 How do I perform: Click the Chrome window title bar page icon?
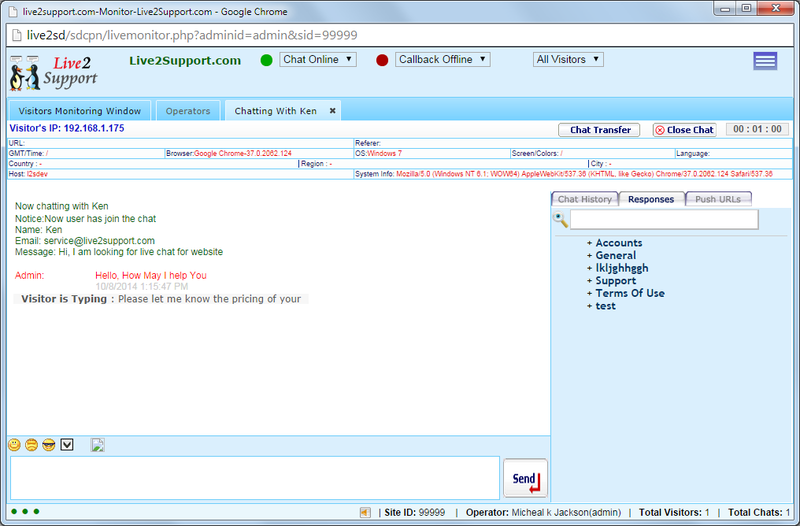tap(13, 11)
